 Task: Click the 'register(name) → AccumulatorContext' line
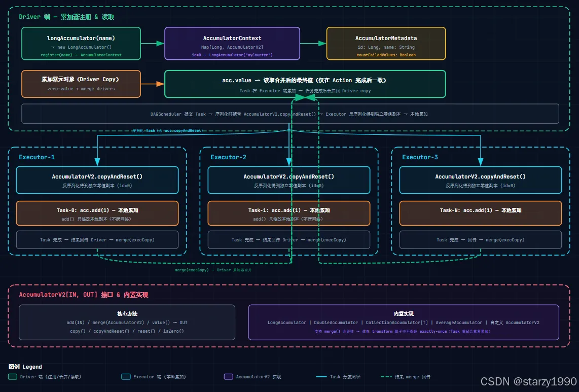tap(81, 55)
